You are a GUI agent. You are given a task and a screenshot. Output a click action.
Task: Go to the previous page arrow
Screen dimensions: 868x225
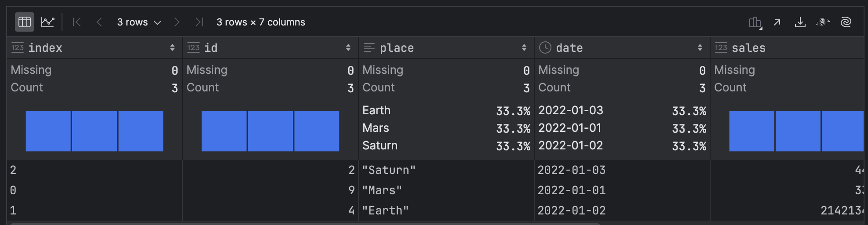(99, 22)
